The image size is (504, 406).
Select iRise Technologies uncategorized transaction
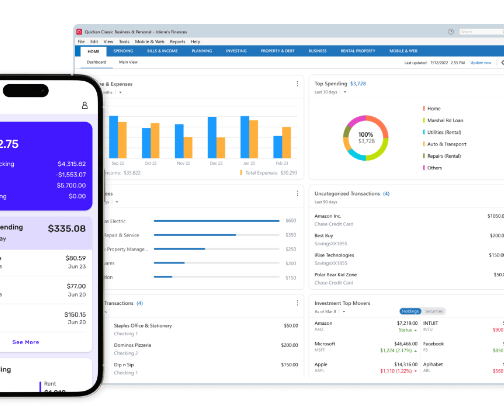409,259
